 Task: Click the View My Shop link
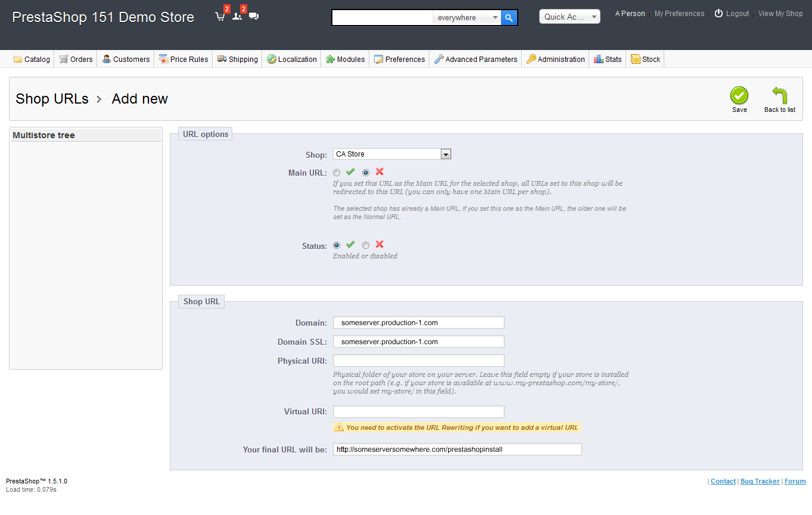tap(780, 14)
